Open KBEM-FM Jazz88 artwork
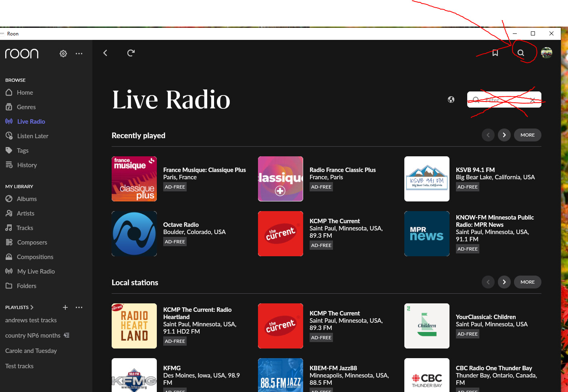 tap(281, 375)
